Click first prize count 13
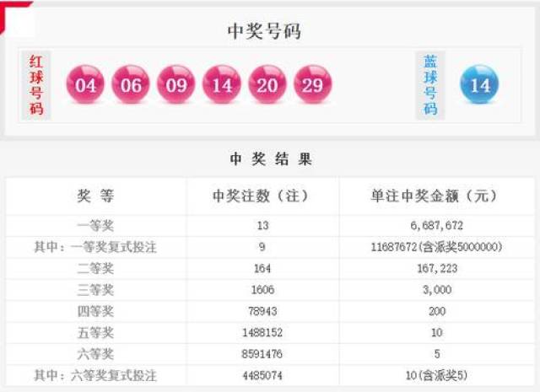This screenshot has width=540, height=392. [262, 225]
